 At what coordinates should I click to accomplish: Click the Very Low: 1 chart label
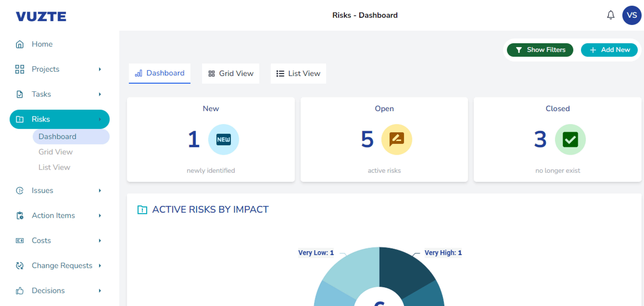click(316, 253)
